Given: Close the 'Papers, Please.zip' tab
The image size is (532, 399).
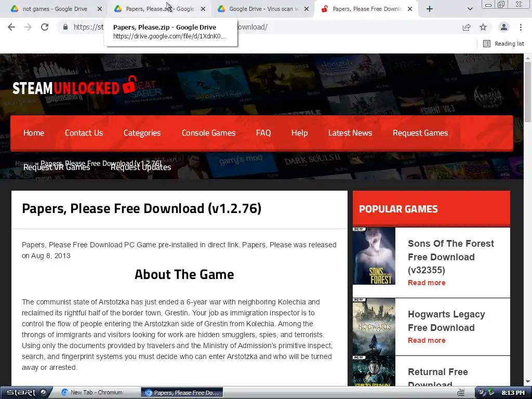Looking at the screenshot, I should tap(203, 9).
